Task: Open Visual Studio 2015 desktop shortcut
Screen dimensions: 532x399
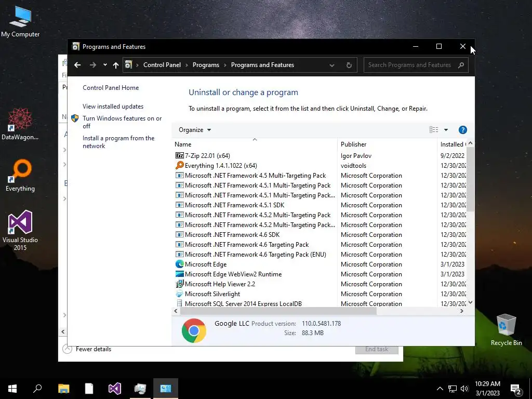Action: [20, 230]
